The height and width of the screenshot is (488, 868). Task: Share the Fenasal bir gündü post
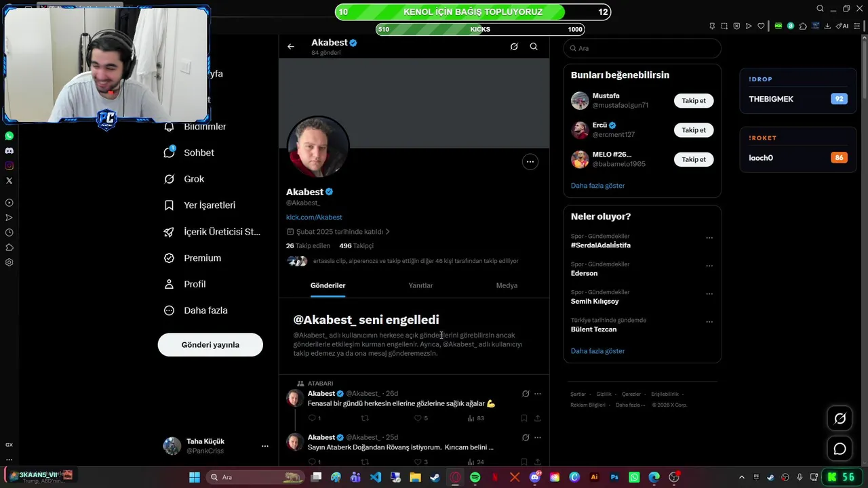point(538,418)
